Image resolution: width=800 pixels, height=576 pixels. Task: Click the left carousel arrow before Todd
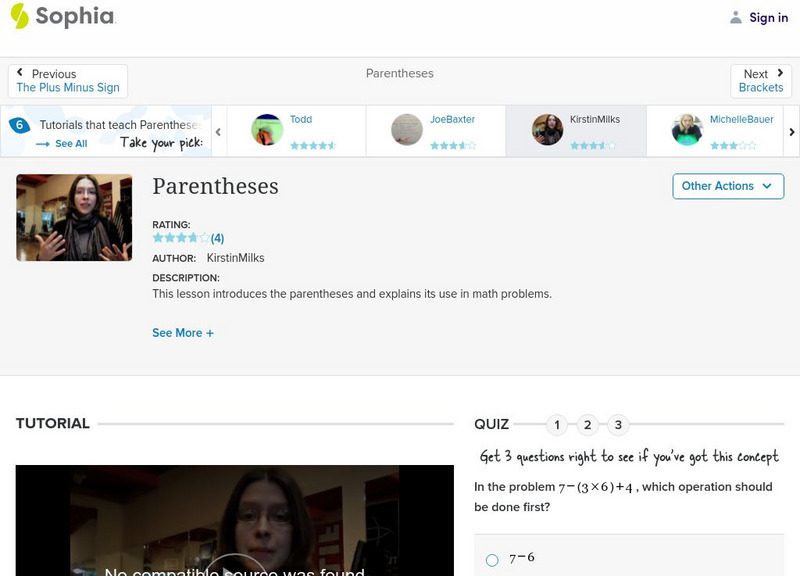[218, 132]
